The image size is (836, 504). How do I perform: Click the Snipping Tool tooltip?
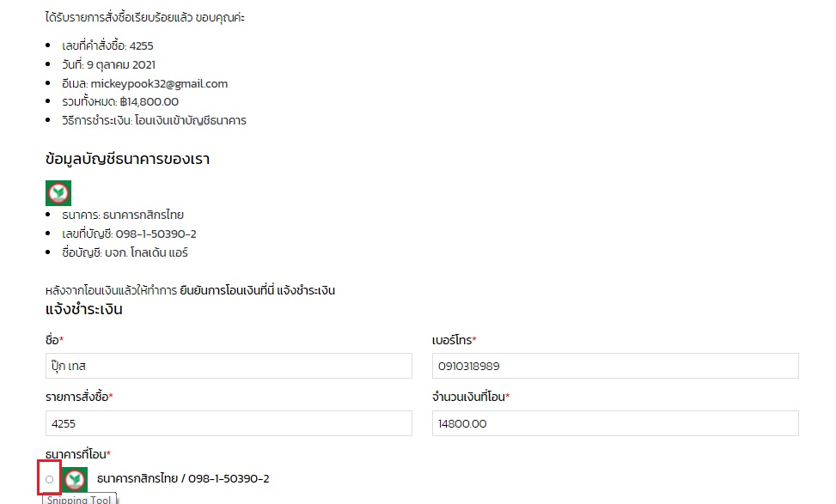[x=79, y=499]
